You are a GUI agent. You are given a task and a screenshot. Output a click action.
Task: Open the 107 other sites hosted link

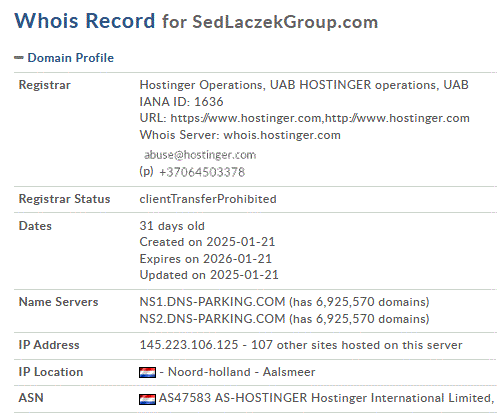[357, 345]
